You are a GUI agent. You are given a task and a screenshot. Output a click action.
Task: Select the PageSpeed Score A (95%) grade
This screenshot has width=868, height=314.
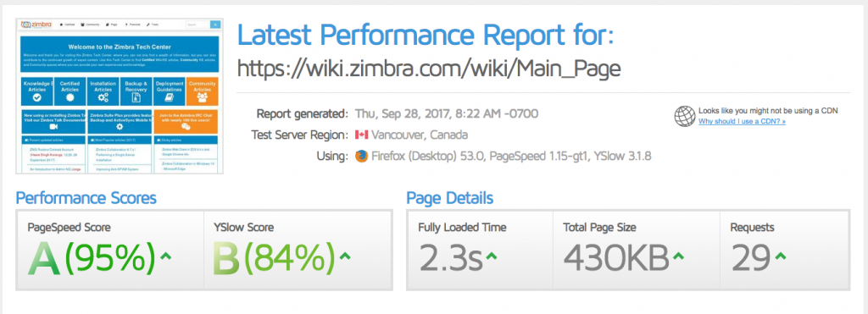coord(92,259)
